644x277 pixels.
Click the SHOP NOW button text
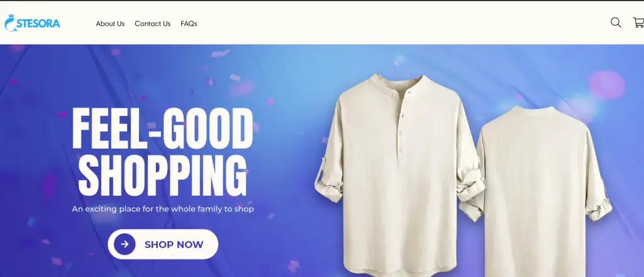coord(174,244)
